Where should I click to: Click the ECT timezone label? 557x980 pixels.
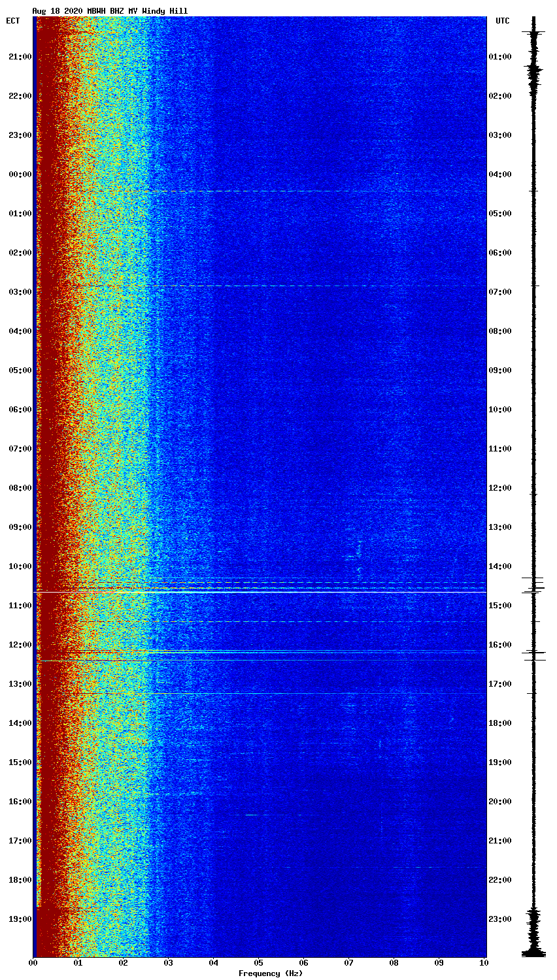tap(13, 21)
